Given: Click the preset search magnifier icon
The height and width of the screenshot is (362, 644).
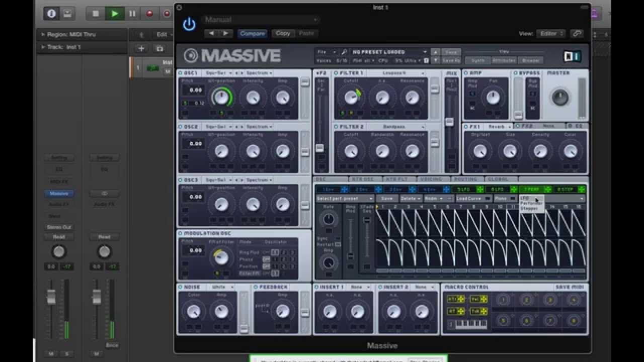Looking at the screenshot, I should (x=344, y=52).
